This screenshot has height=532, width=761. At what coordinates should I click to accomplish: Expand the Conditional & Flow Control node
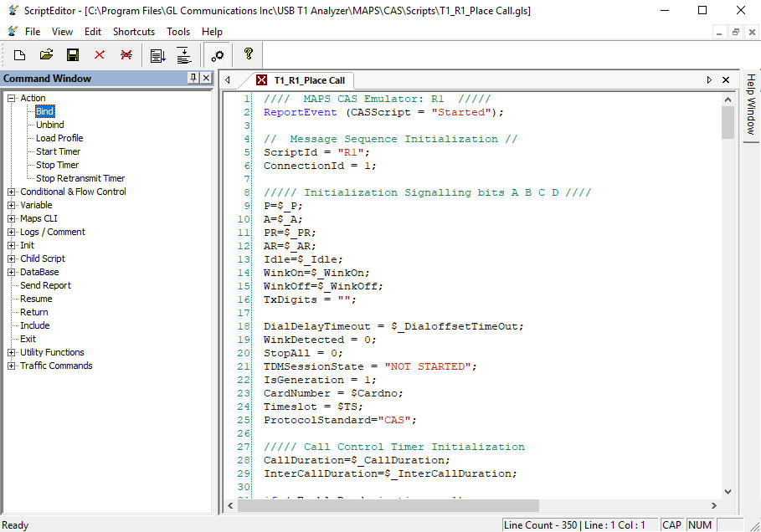pos(12,192)
